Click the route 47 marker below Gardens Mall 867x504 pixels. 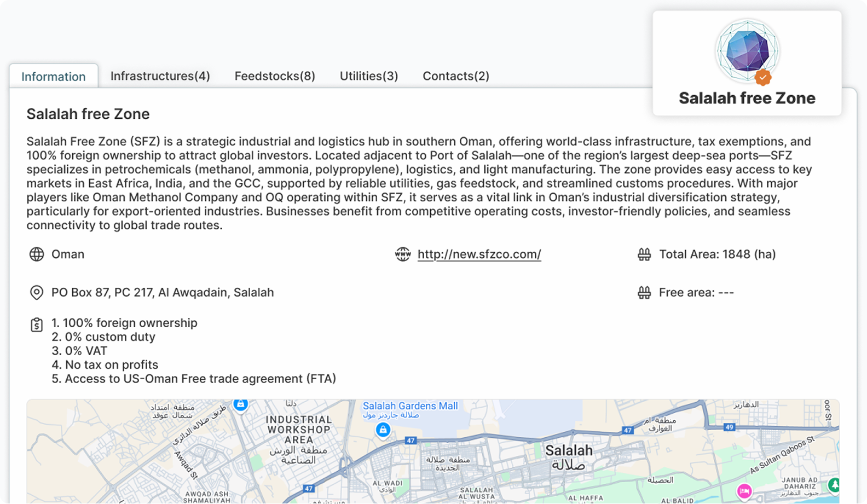click(x=411, y=441)
